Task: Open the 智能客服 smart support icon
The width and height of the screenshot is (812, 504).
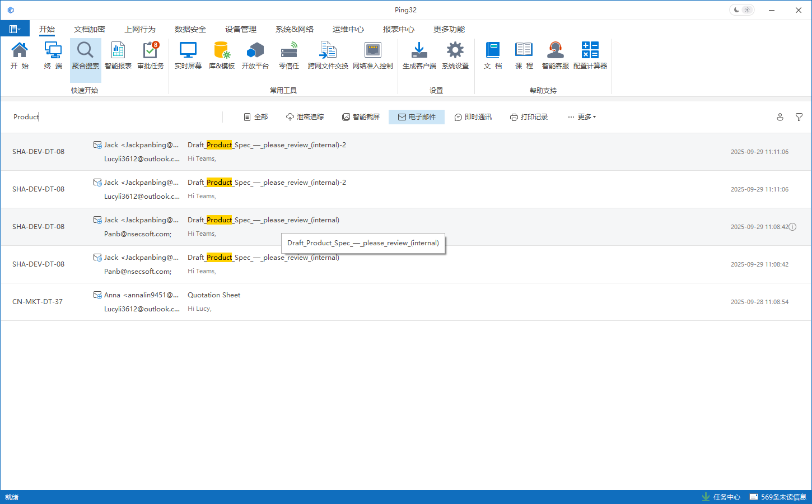Action: point(555,55)
